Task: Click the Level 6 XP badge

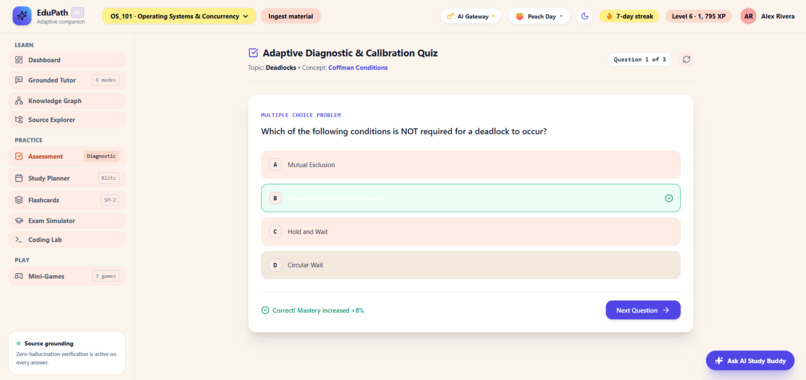Action: click(x=698, y=16)
